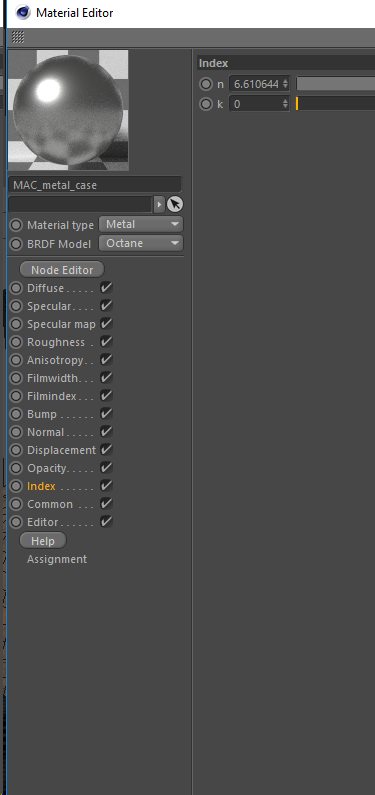Click the arrow picker icon beside layer field
375x795 pixels.
click(175, 204)
